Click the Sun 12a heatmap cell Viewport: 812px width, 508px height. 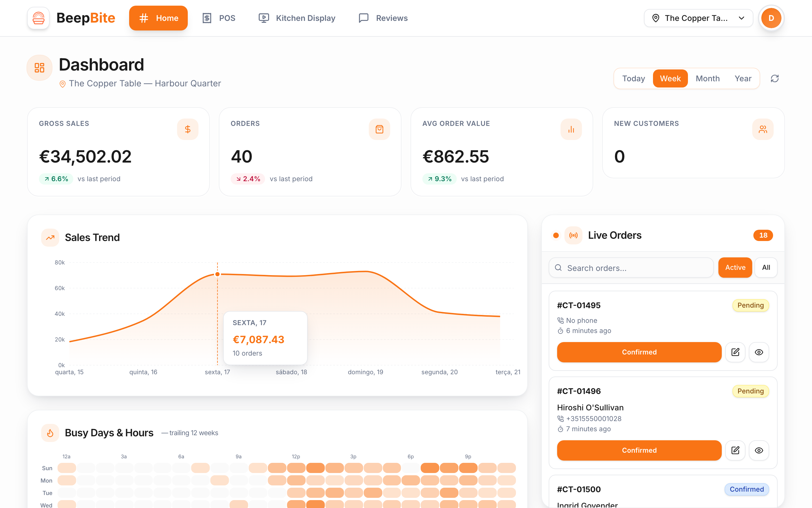point(67,468)
